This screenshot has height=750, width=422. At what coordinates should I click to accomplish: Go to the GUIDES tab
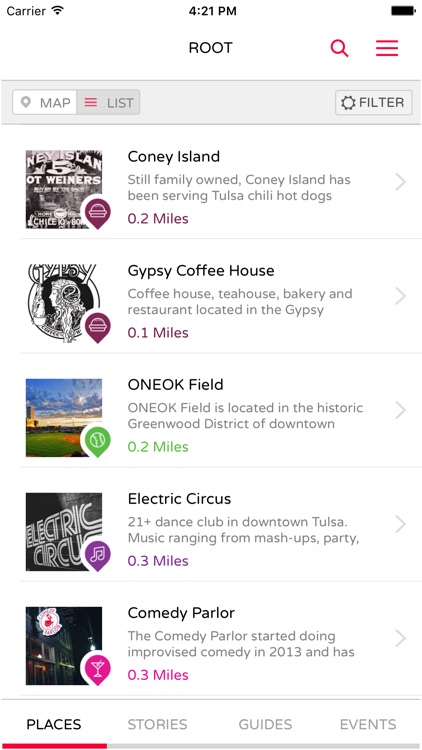coord(265,724)
